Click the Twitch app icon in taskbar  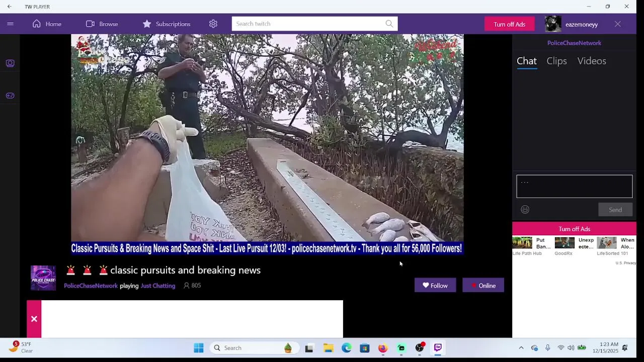tap(438, 348)
